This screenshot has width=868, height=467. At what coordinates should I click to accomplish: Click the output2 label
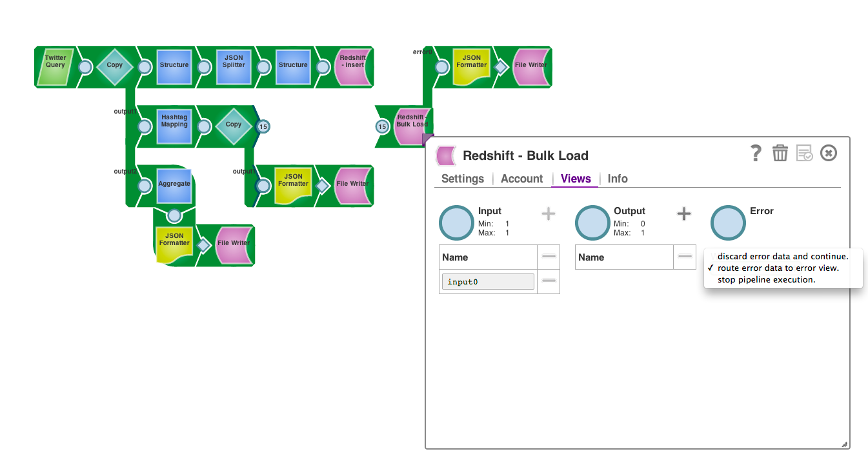click(x=125, y=171)
